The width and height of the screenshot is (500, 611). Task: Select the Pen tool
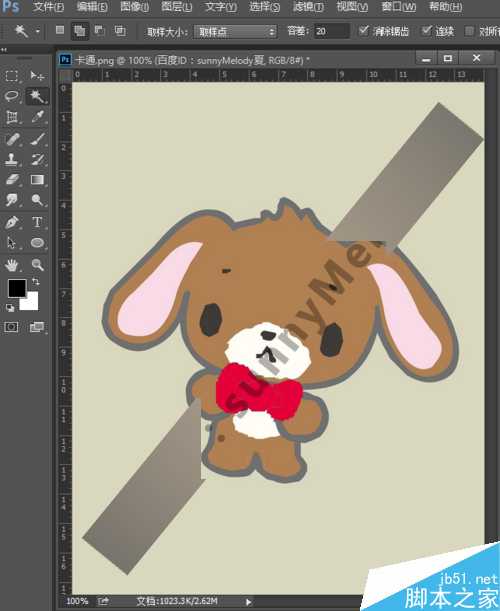point(12,222)
